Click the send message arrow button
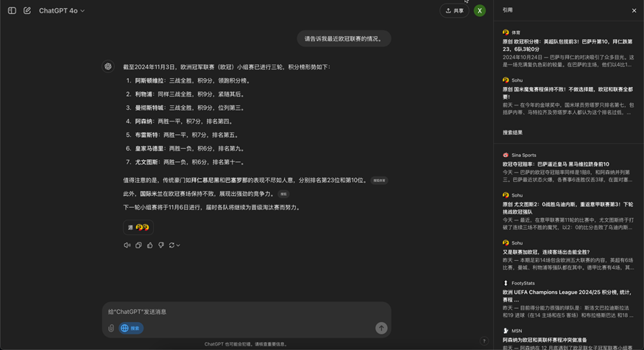This screenshot has width=644, height=350. (381, 328)
